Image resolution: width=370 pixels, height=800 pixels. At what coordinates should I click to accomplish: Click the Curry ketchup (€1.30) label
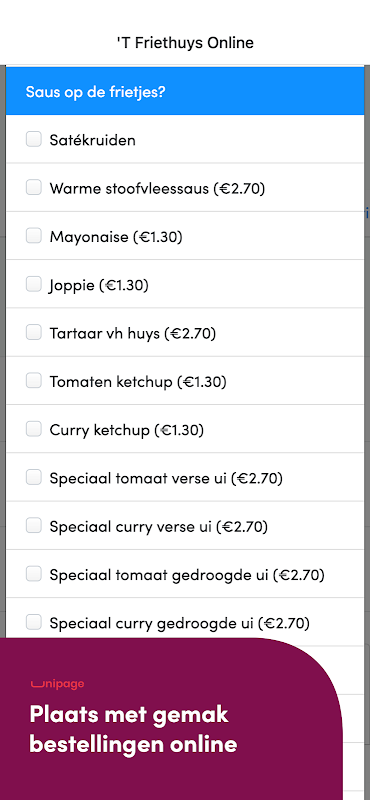[127, 430]
